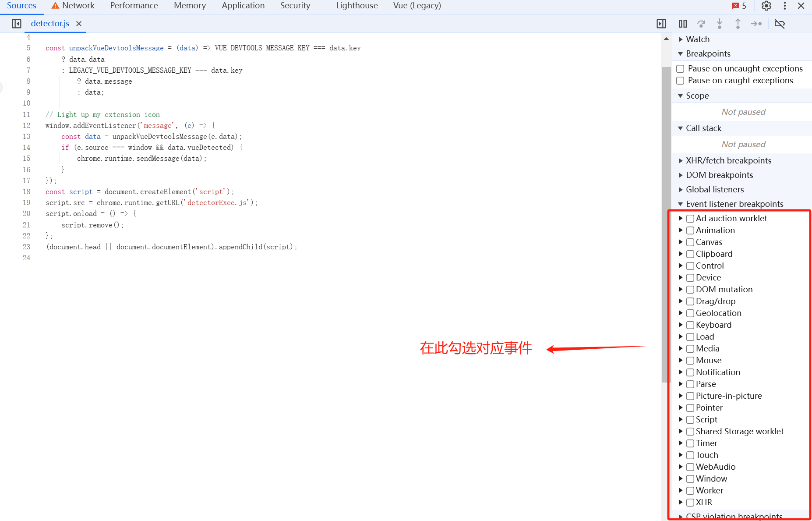Expand the Drag/drop category arrow
Screen dimensions: 812x521
681,301
